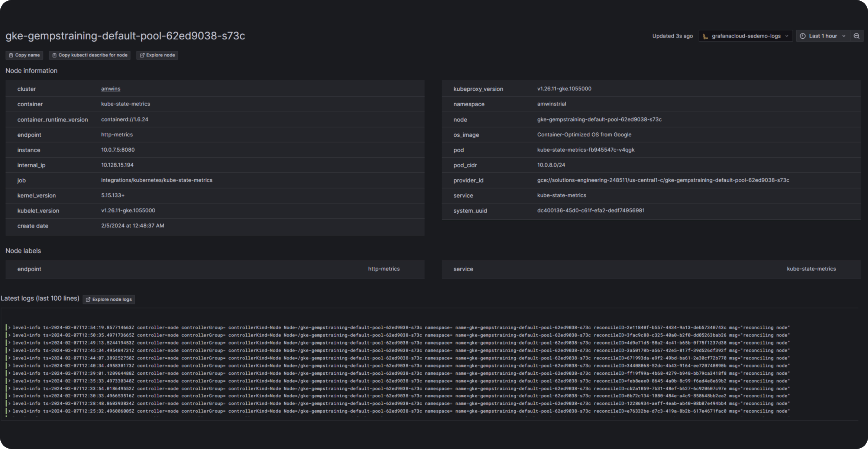Select node value in right information panel

(599, 119)
